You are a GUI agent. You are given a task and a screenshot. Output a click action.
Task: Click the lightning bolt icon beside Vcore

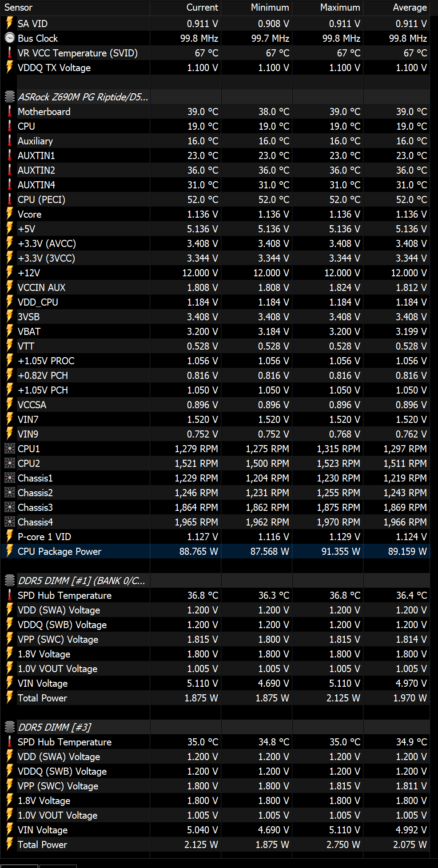coord(9,214)
